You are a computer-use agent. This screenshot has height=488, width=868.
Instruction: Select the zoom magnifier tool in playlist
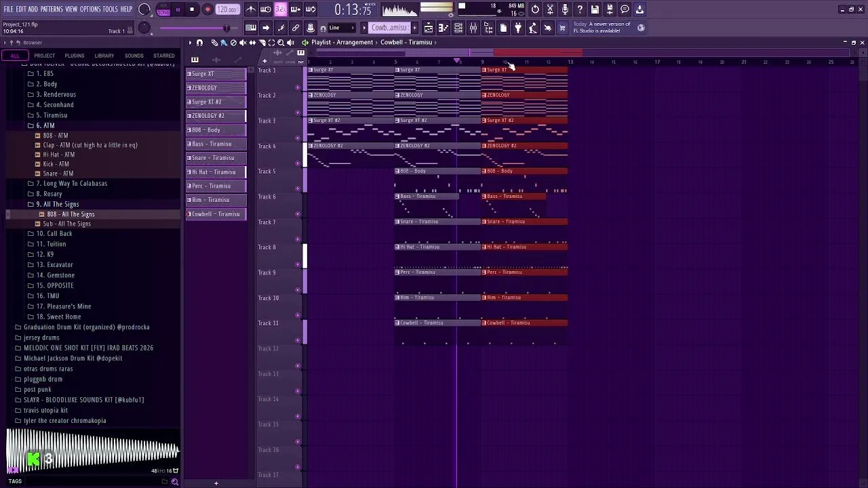[x=281, y=43]
